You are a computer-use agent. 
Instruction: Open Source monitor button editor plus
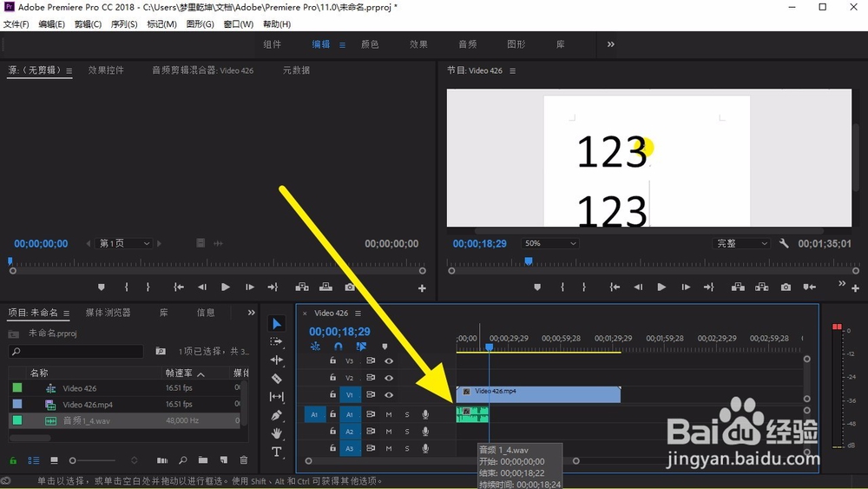[422, 288]
